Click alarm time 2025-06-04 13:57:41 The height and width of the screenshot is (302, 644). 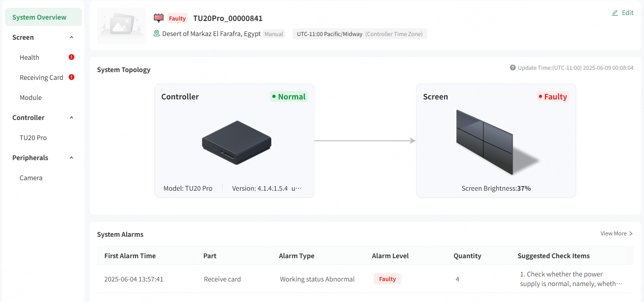pos(133,279)
